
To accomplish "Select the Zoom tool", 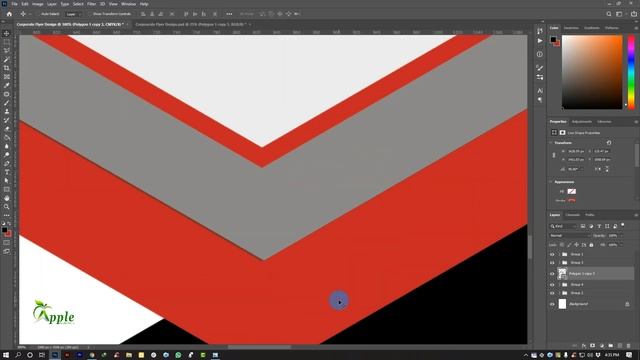I will [7, 207].
